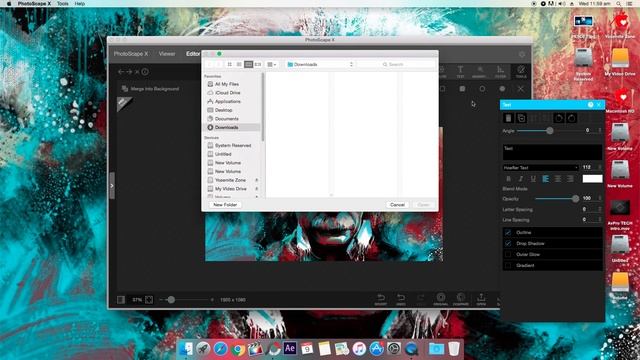640x360 pixels.
Task: Switch file dialog to cover flow view
Action: coord(258,64)
